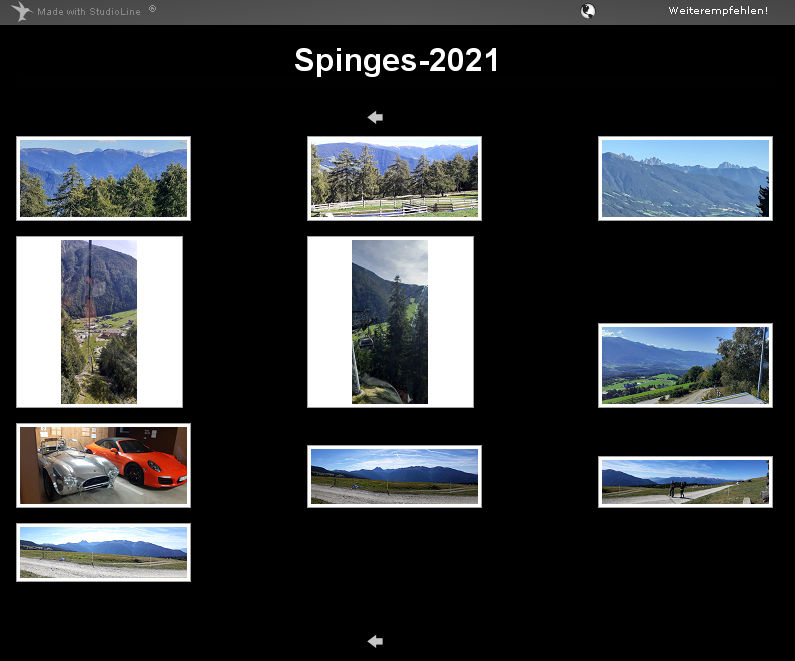This screenshot has height=661, width=795.
Task: Open the rocky peaks blue valley thumbnail
Action: pos(685,178)
